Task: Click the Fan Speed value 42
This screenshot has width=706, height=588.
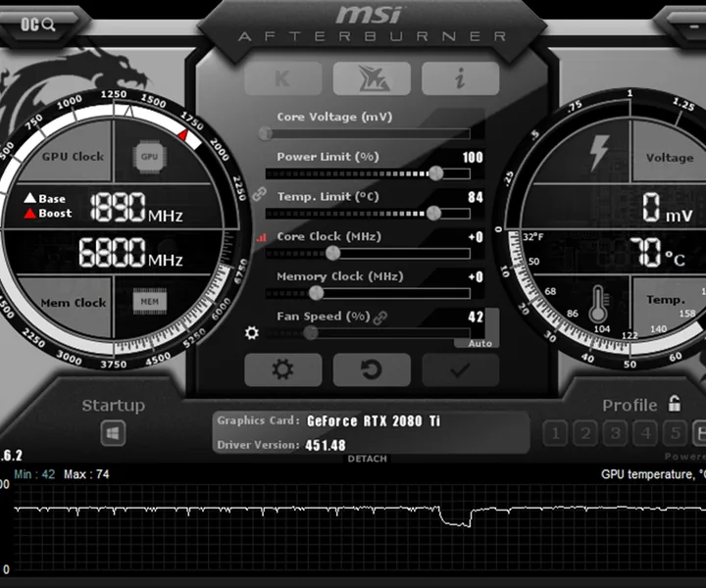Action: coord(476,317)
